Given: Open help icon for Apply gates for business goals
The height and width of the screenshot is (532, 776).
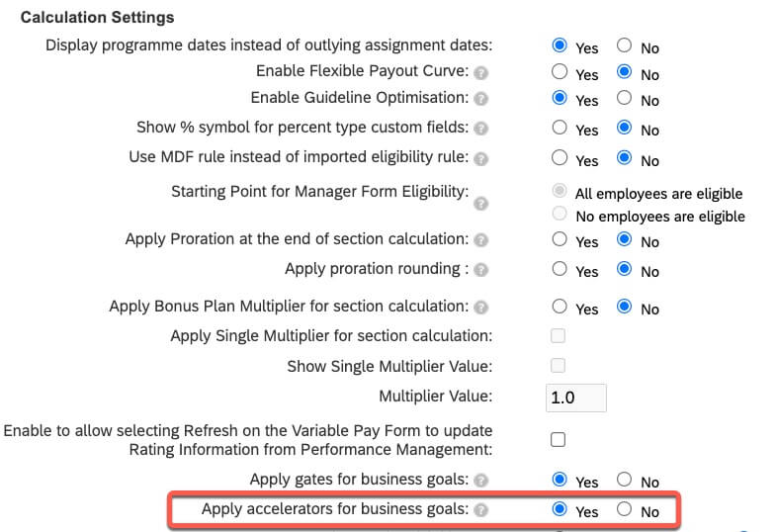Looking at the screenshot, I should 480,480.
